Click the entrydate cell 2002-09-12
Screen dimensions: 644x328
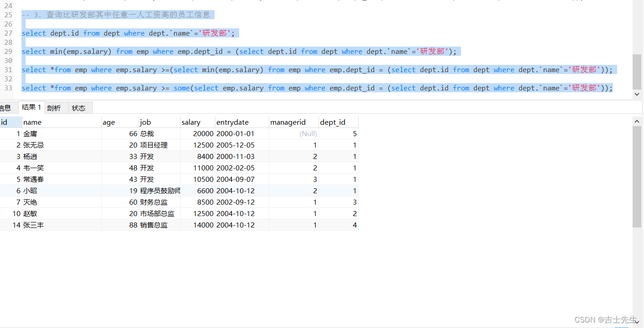coord(241,202)
